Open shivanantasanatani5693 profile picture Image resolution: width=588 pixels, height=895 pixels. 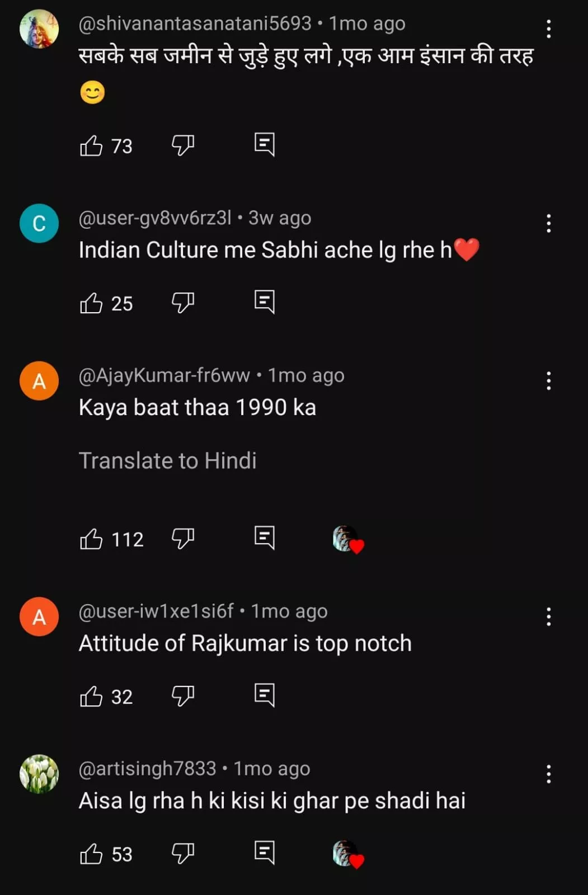39,29
